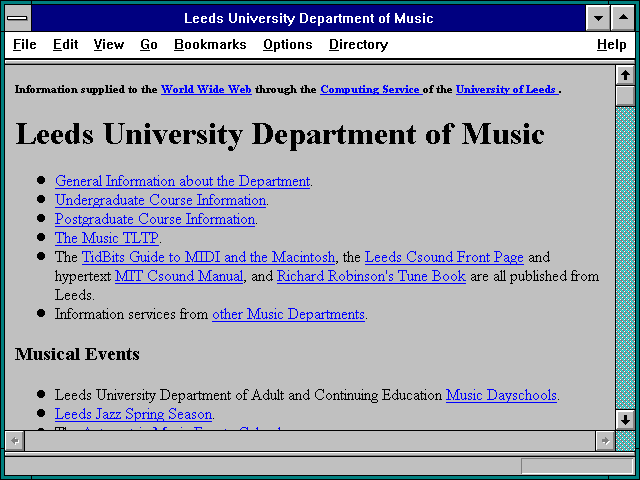Open Leeds Csound Front Page link
640x480 pixels.
coord(444,257)
